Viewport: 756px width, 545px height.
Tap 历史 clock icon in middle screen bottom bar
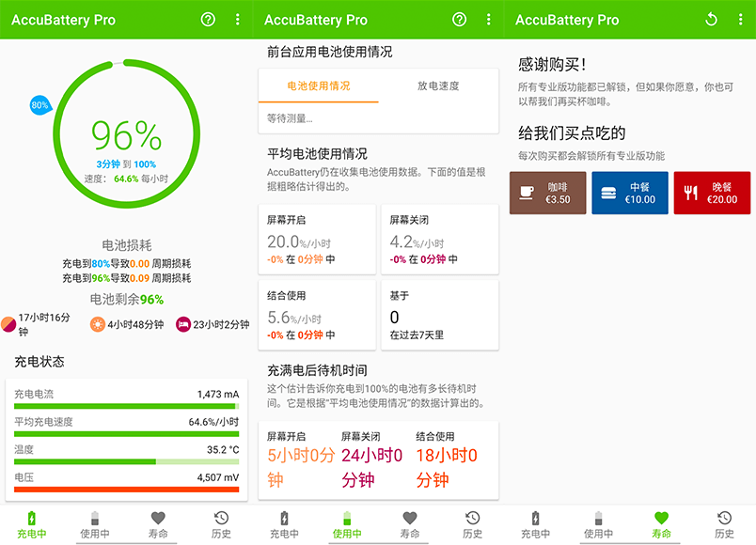(472, 518)
